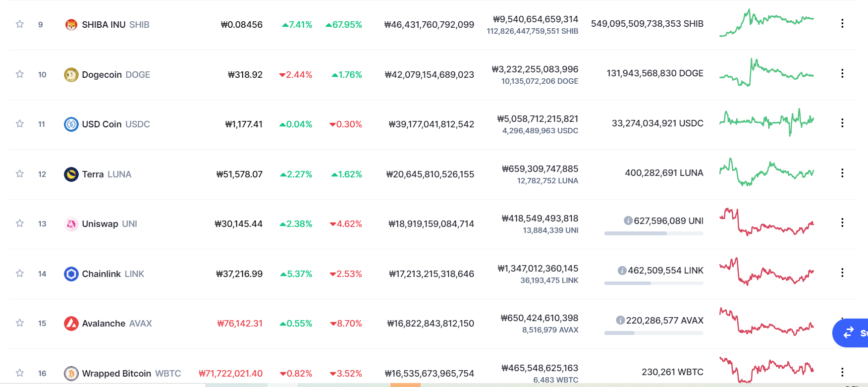Click Avalanche price ₩76,142.31

tap(240, 324)
